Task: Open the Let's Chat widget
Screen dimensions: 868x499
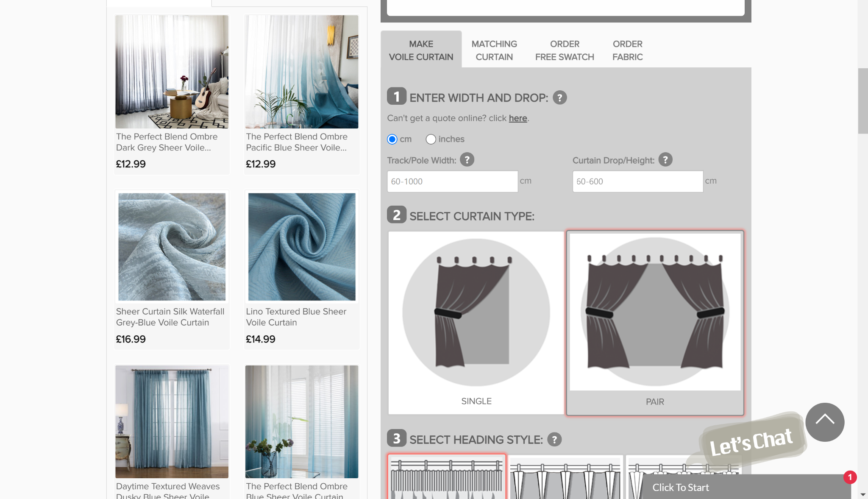Action: [750, 441]
